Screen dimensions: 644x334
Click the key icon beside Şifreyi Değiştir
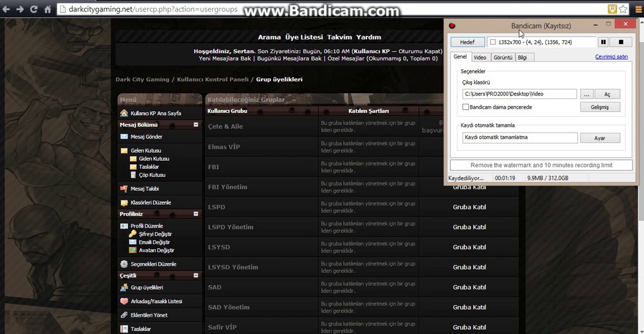click(x=133, y=234)
